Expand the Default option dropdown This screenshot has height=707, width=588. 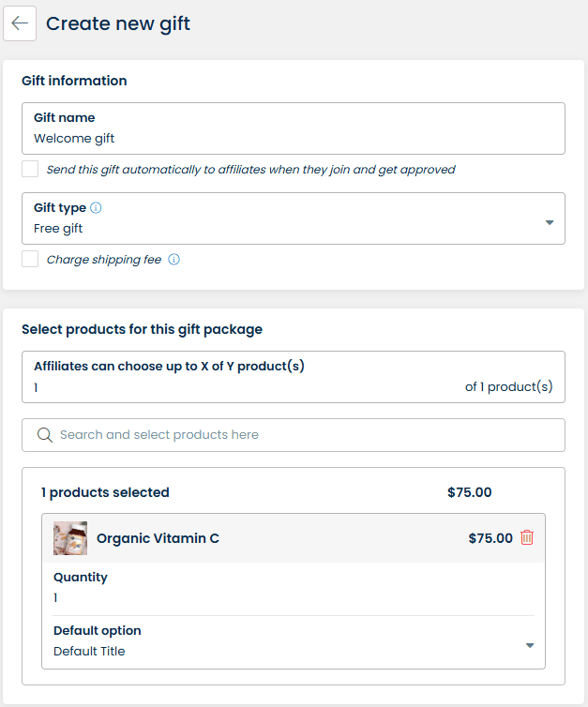293,641
